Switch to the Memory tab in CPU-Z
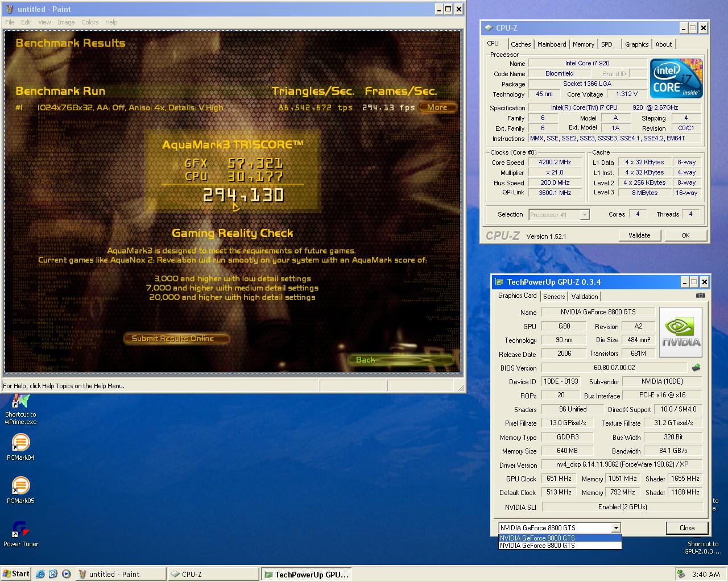 [584, 44]
